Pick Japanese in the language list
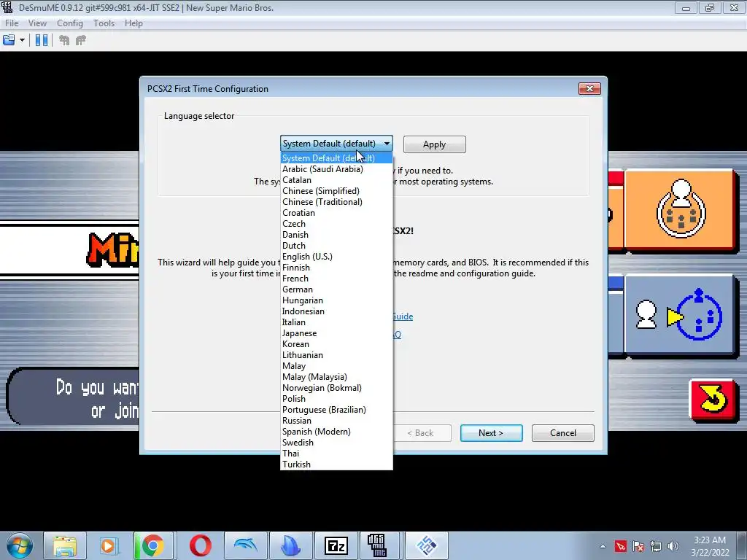747x560 pixels. pyautogui.click(x=336, y=333)
